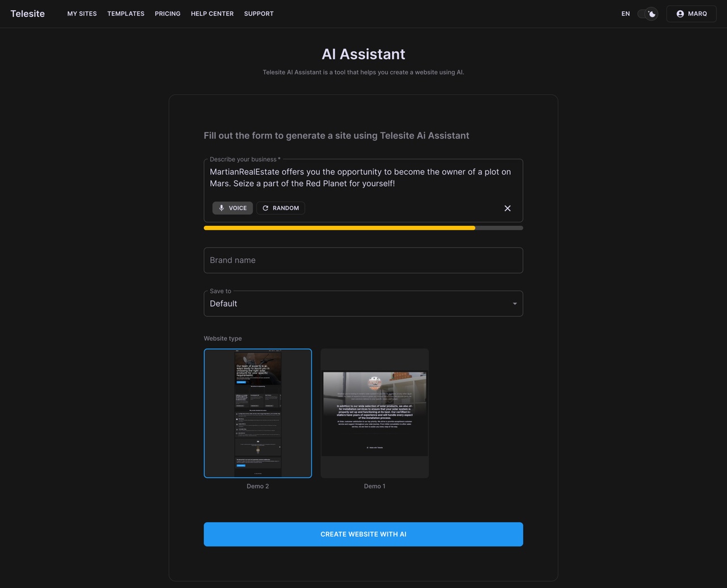
Task: Clear the business description using the X icon
Action: click(x=507, y=208)
